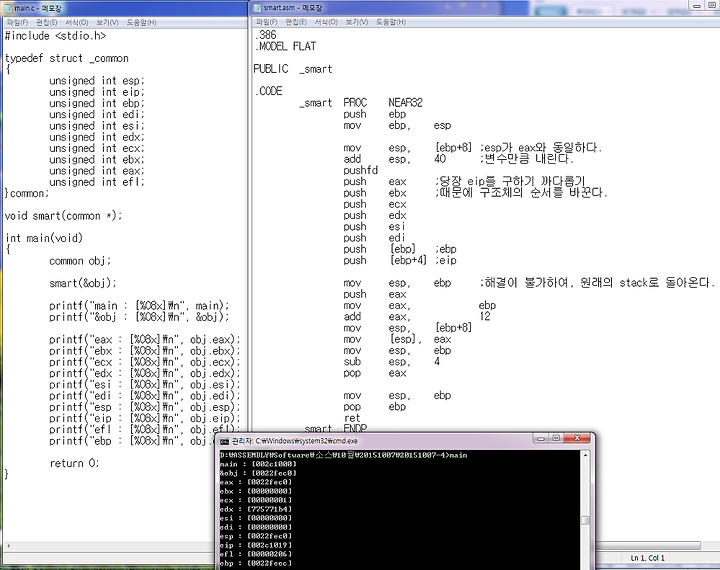Click the command prompt path line in cmd
Screen dimensions: 720x570
pyautogui.click(x=343, y=455)
